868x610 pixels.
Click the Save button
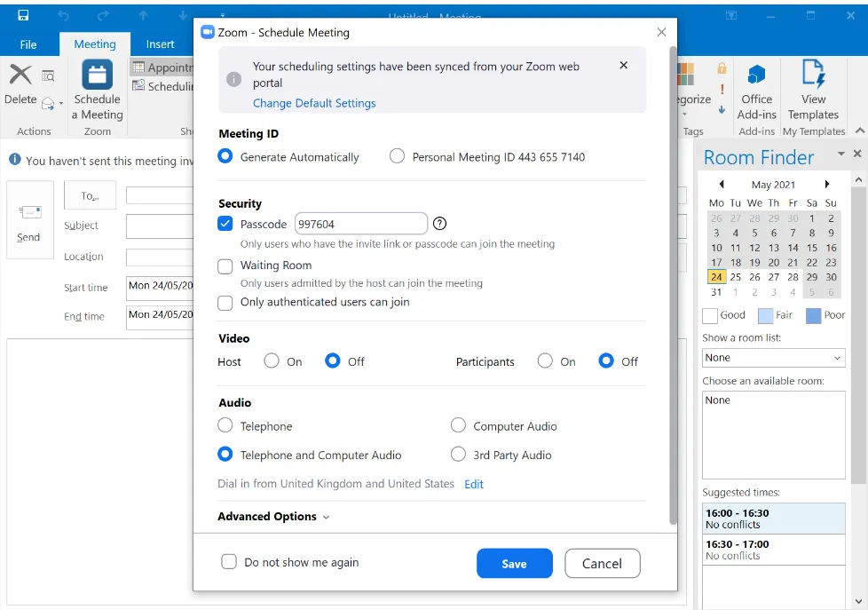click(514, 564)
